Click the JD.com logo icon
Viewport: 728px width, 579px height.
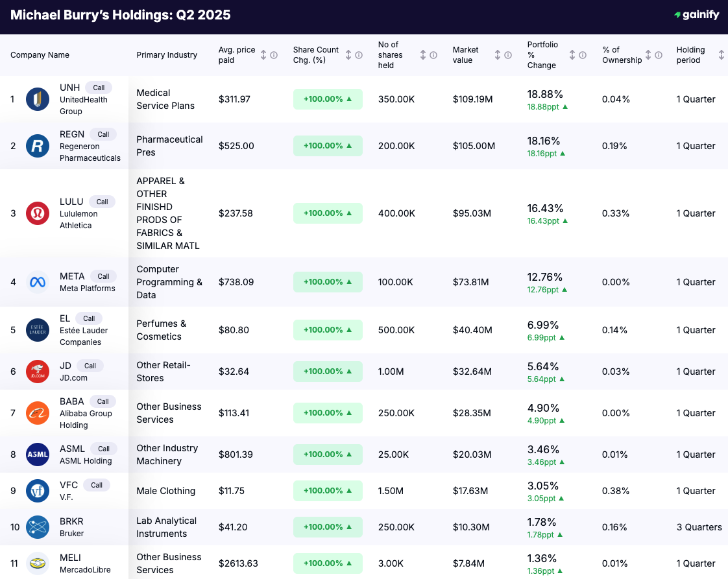[x=38, y=372]
